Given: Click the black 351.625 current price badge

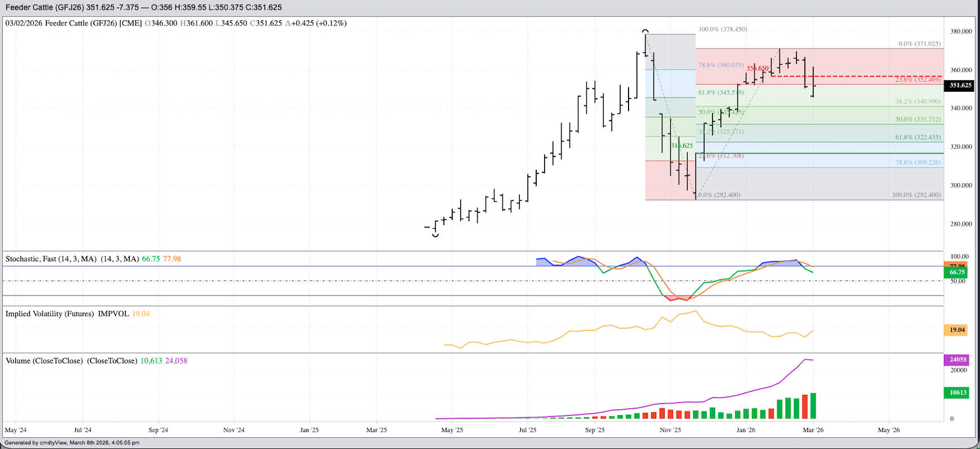Looking at the screenshot, I should pos(960,86).
